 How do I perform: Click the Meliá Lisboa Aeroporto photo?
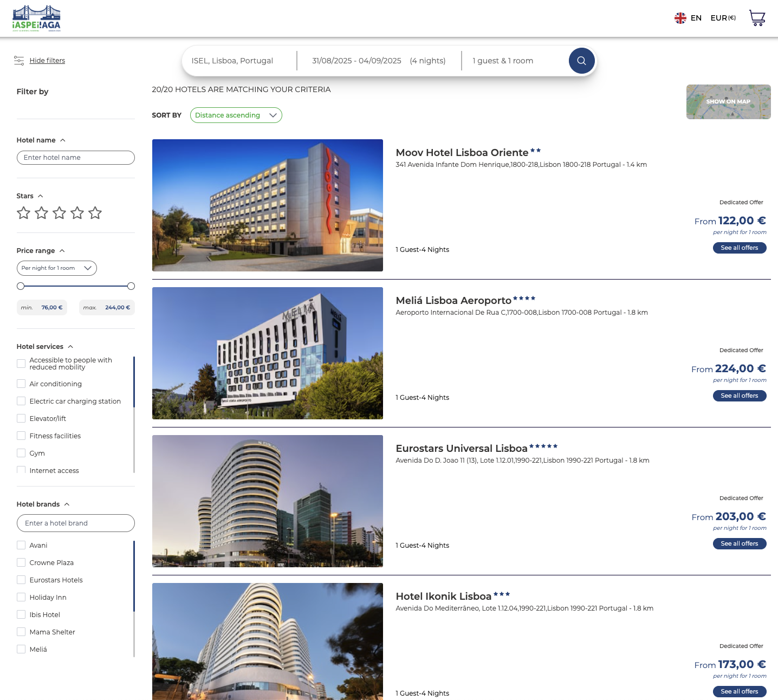pos(268,353)
